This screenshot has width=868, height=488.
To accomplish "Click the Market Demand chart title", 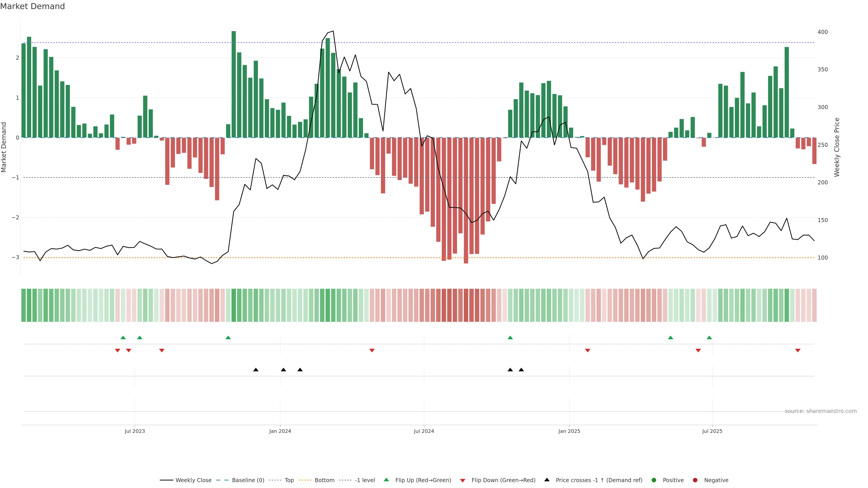I will (x=32, y=6).
